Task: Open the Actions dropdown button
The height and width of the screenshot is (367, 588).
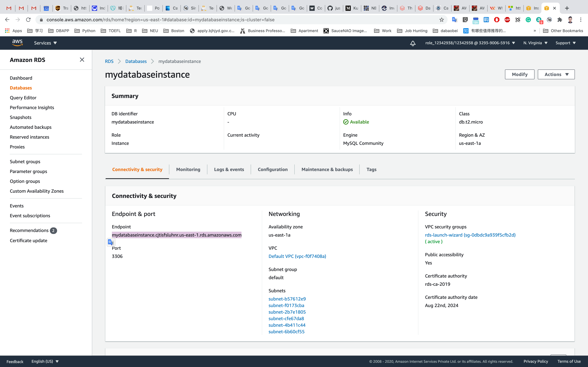Action: point(556,74)
